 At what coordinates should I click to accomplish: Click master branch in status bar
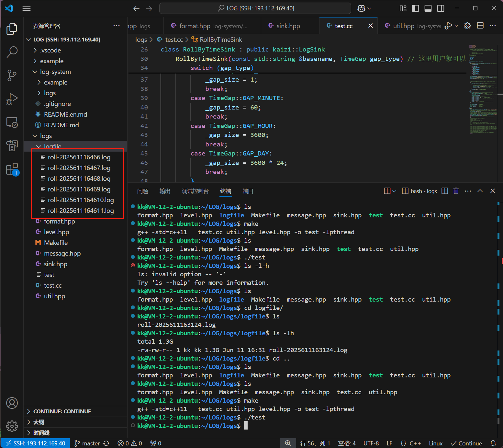click(x=87, y=443)
